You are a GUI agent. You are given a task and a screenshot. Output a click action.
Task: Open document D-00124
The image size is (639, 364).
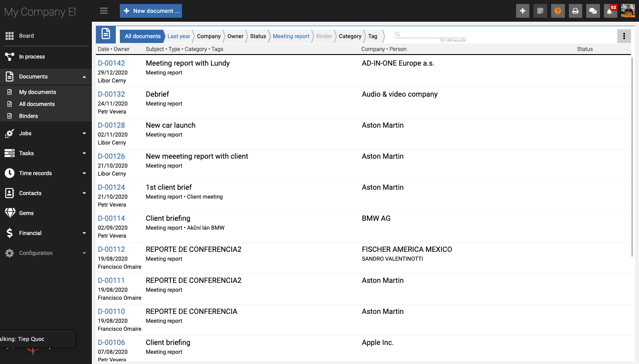tap(111, 188)
